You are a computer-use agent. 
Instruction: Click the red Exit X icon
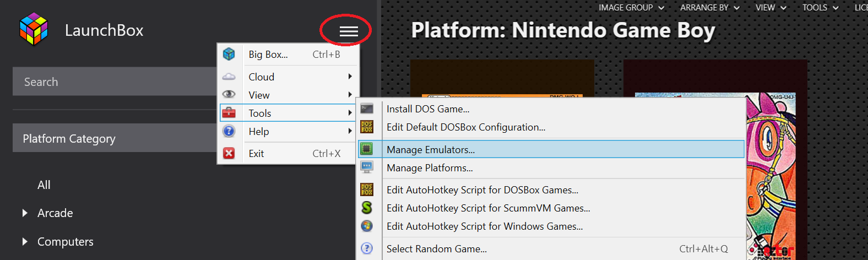tap(229, 153)
